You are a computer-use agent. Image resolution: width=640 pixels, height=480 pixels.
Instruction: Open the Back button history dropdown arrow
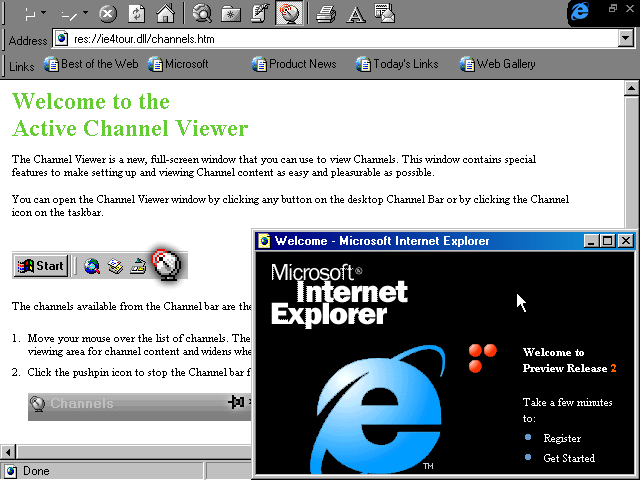[44, 13]
